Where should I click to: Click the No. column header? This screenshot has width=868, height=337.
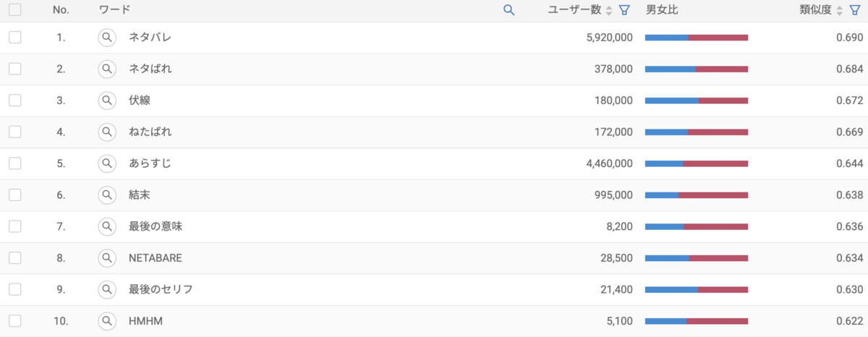tap(61, 10)
